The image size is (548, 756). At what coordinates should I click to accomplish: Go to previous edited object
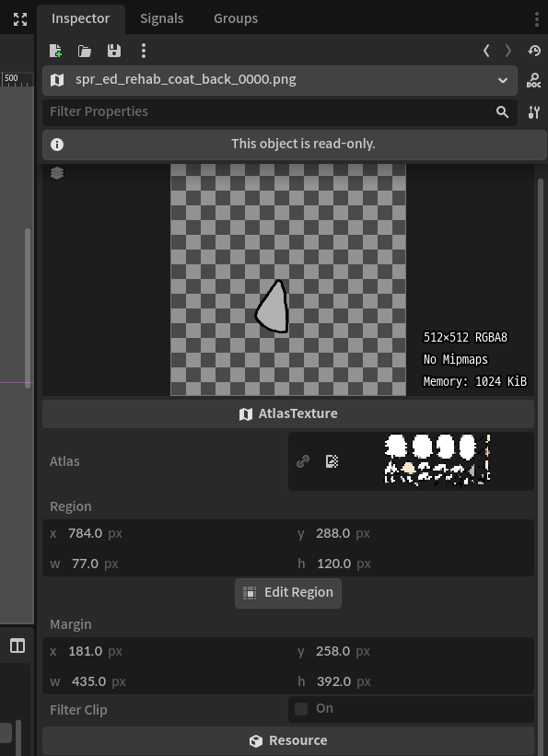pyautogui.click(x=486, y=51)
